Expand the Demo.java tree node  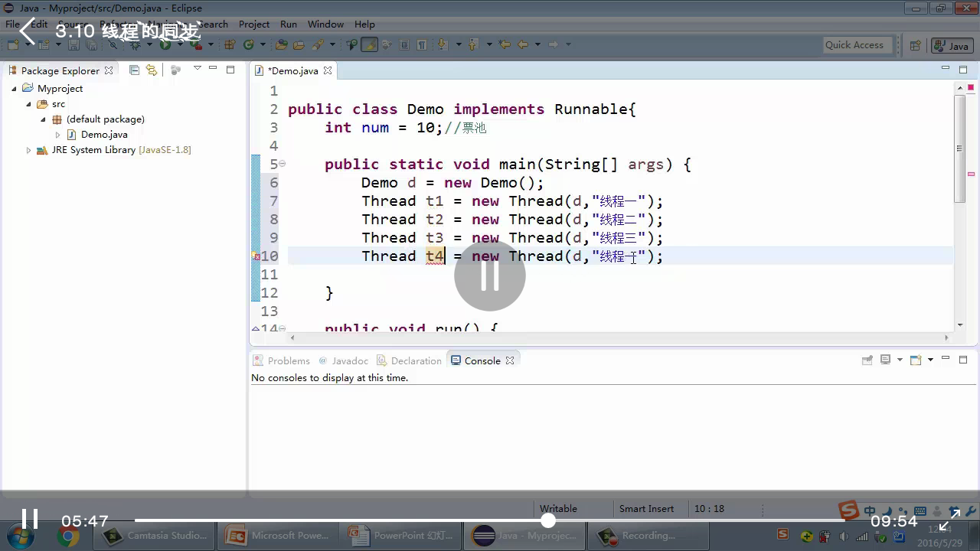(x=57, y=135)
